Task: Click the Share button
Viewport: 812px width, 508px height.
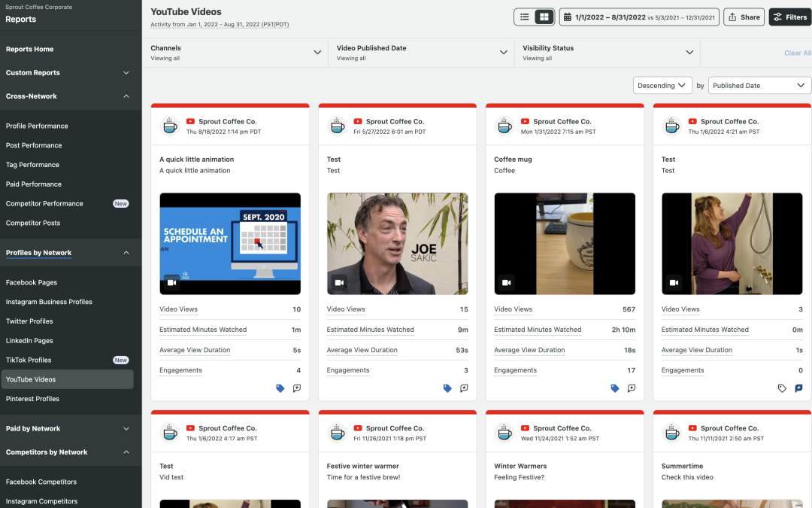Action: coord(744,17)
